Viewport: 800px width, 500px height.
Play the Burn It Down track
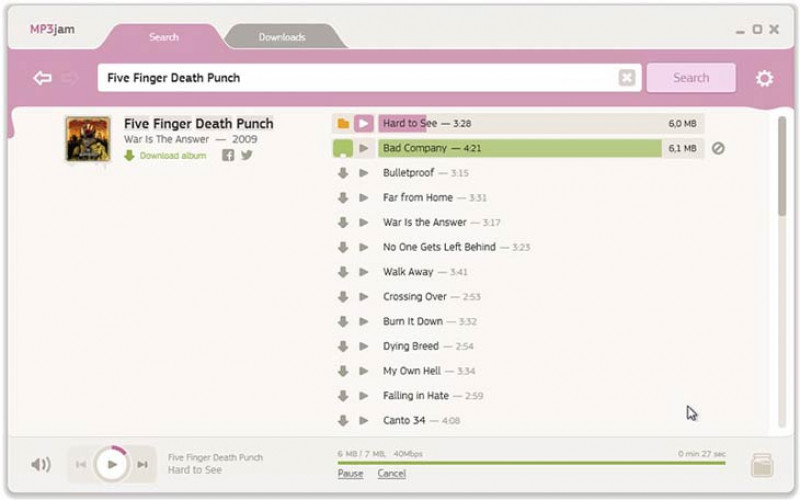[364, 321]
